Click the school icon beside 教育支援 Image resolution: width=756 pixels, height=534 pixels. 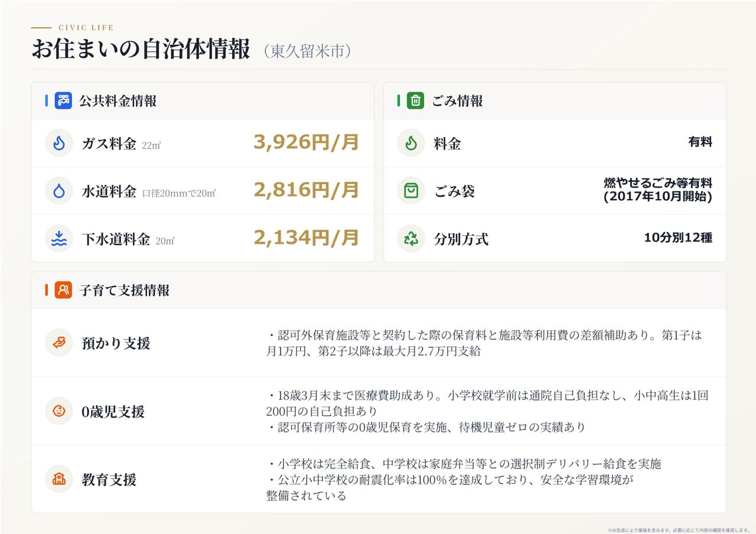click(59, 479)
